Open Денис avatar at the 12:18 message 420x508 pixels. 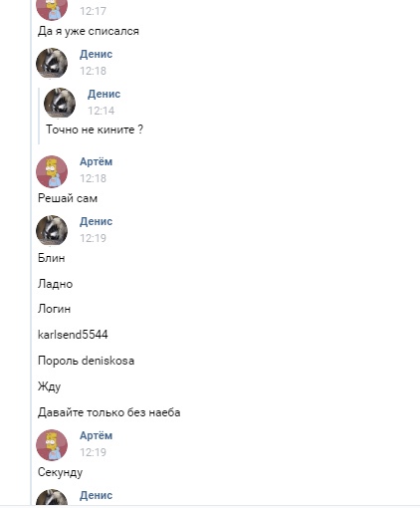click(x=52, y=64)
